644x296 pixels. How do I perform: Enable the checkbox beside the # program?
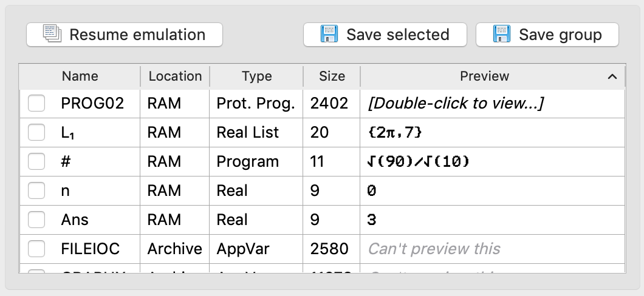[36, 161]
